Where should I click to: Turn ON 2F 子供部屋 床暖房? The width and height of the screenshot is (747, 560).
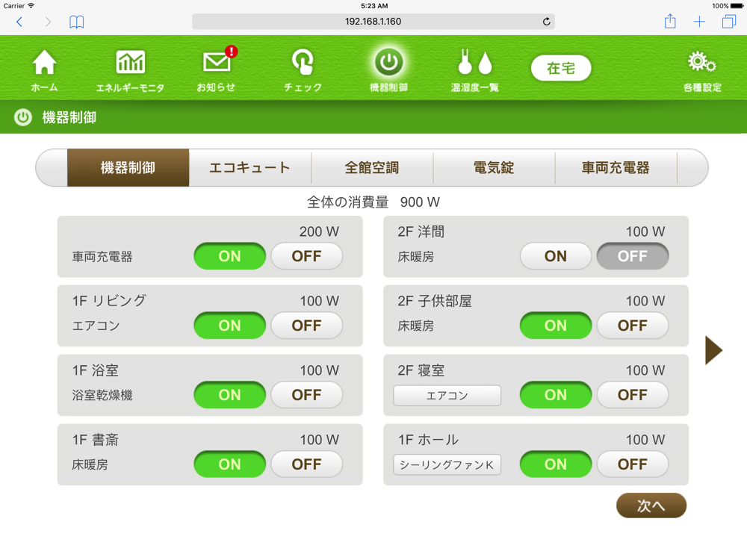coord(556,326)
